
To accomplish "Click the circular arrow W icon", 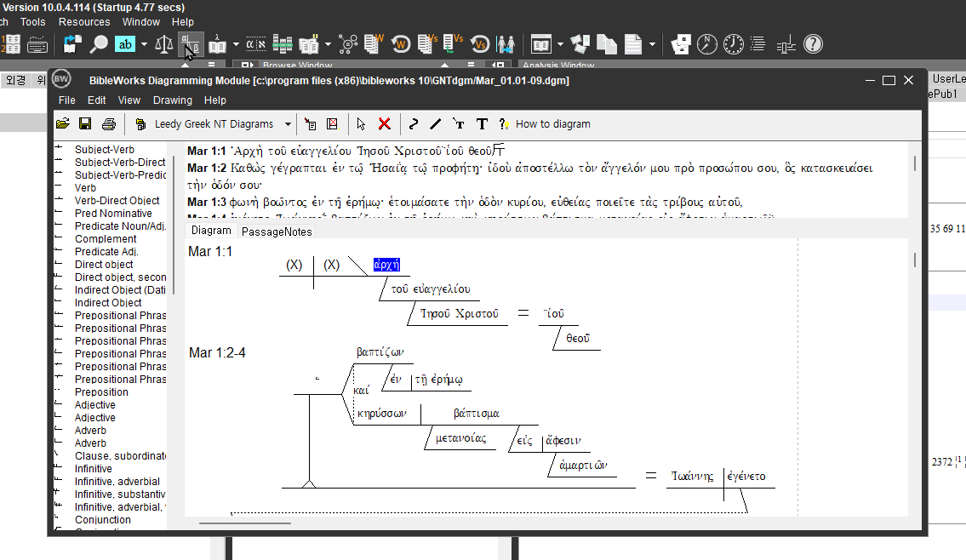I will point(401,43).
